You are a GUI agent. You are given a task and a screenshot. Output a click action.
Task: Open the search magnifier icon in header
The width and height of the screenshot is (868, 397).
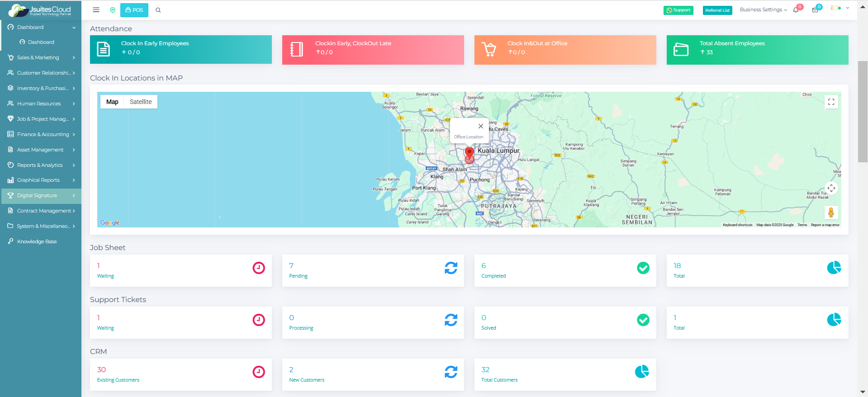click(x=158, y=10)
